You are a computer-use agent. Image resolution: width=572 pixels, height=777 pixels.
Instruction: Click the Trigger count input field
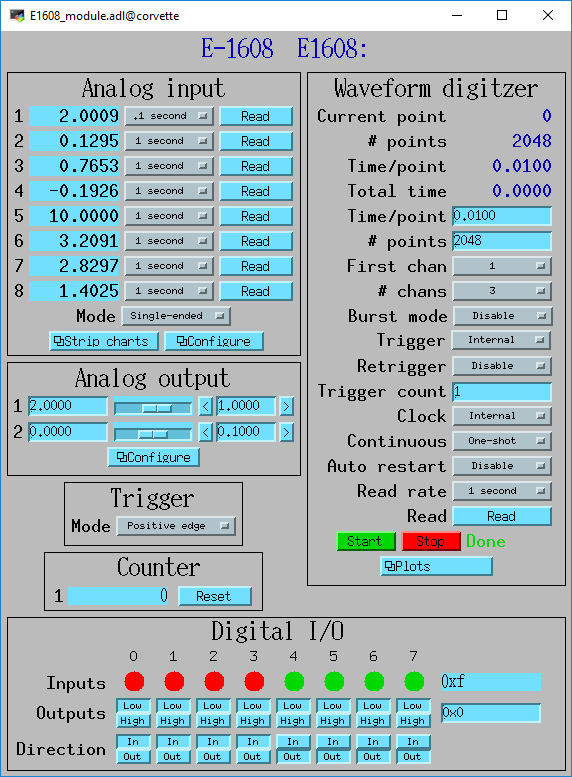click(x=502, y=392)
